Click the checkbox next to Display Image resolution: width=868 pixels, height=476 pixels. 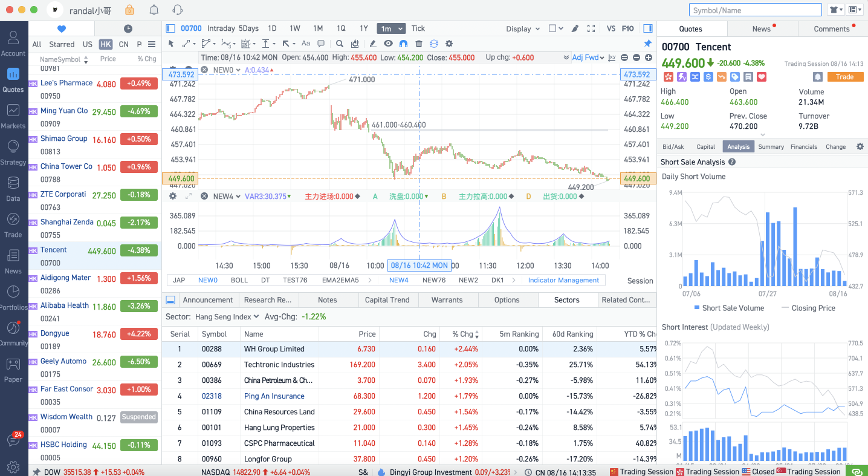552,28
